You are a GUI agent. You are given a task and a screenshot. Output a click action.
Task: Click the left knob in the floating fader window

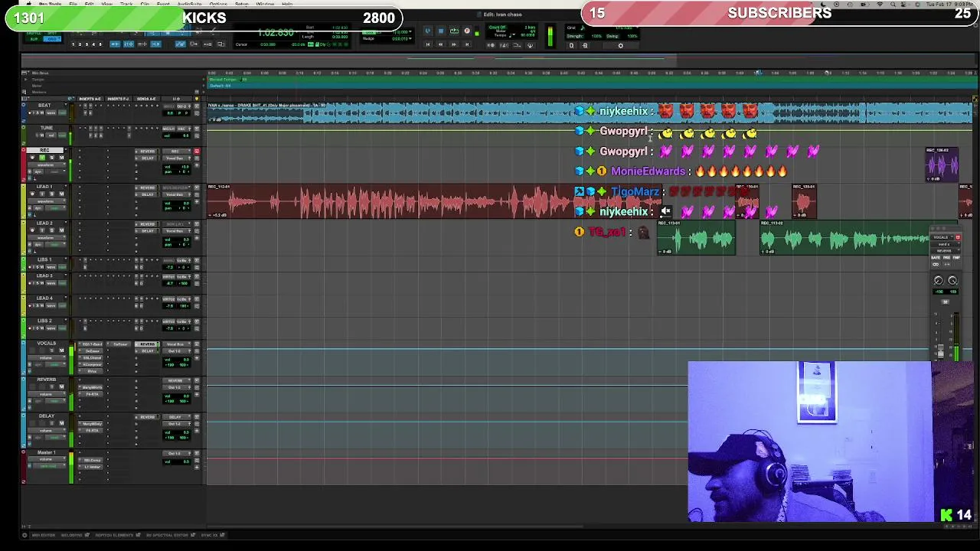point(938,280)
